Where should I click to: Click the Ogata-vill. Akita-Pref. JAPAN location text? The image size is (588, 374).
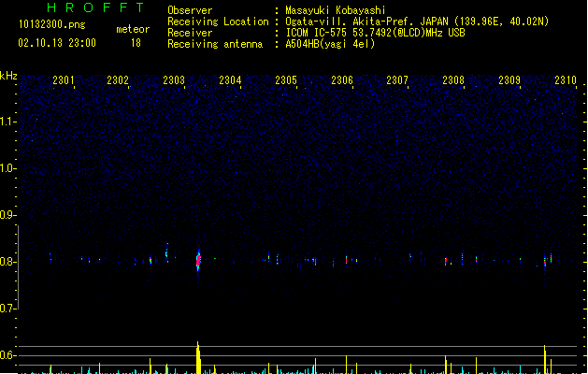point(417,22)
